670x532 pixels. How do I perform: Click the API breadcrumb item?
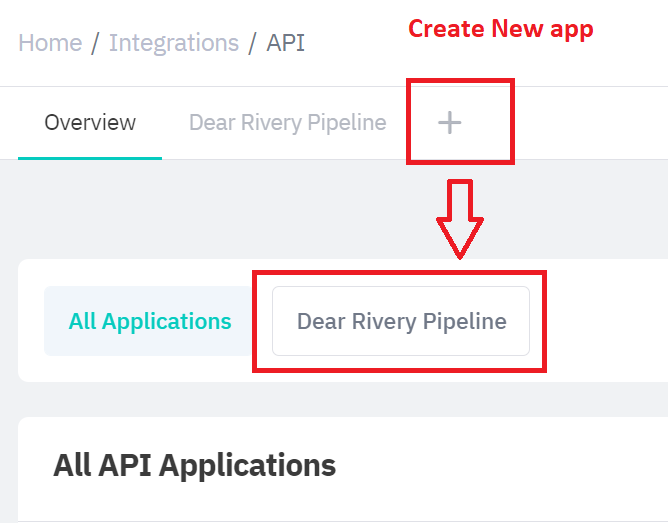tap(285, 43)
